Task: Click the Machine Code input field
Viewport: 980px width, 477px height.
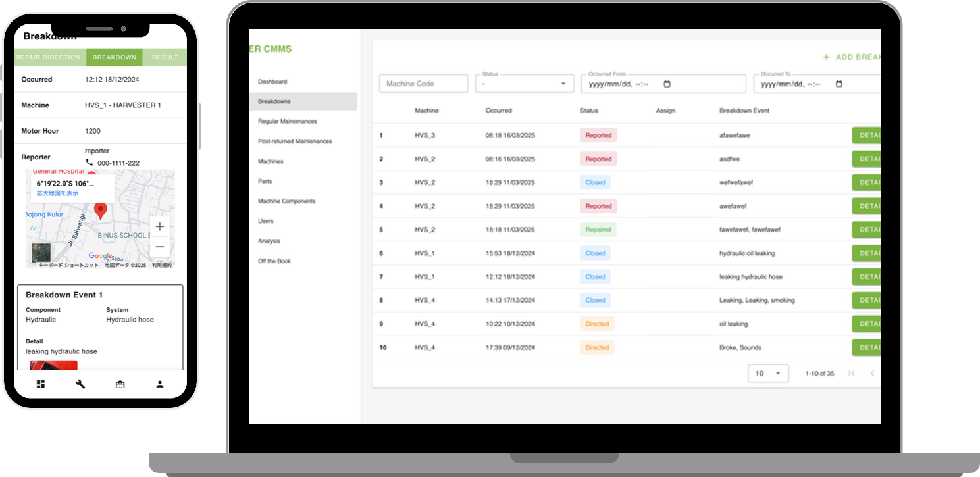Action: coord(423,84)
